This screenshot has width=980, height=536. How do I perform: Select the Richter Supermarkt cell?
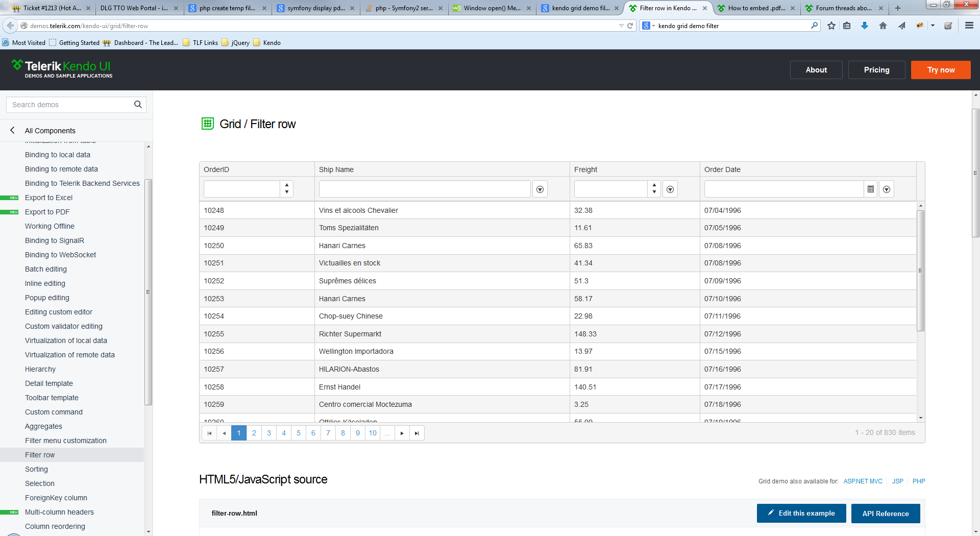442,334
